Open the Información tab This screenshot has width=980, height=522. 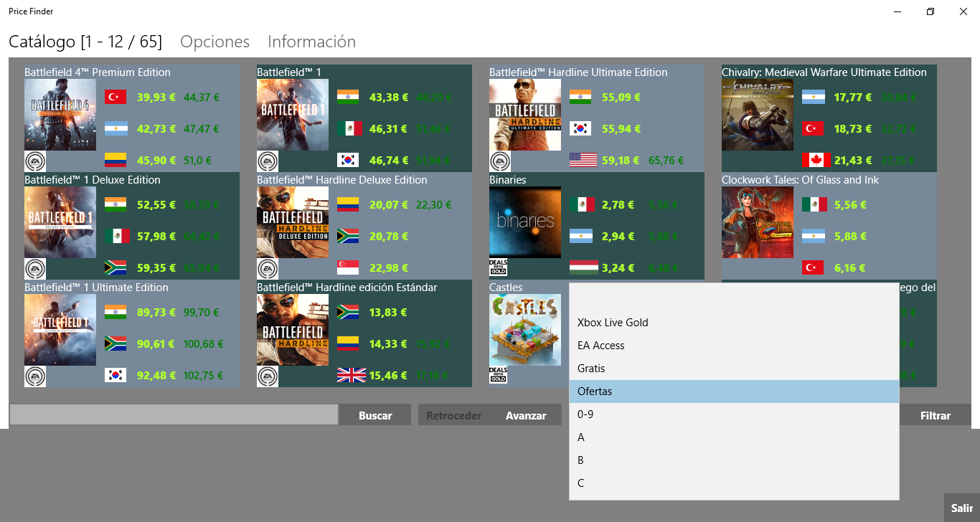coord(312,42)
